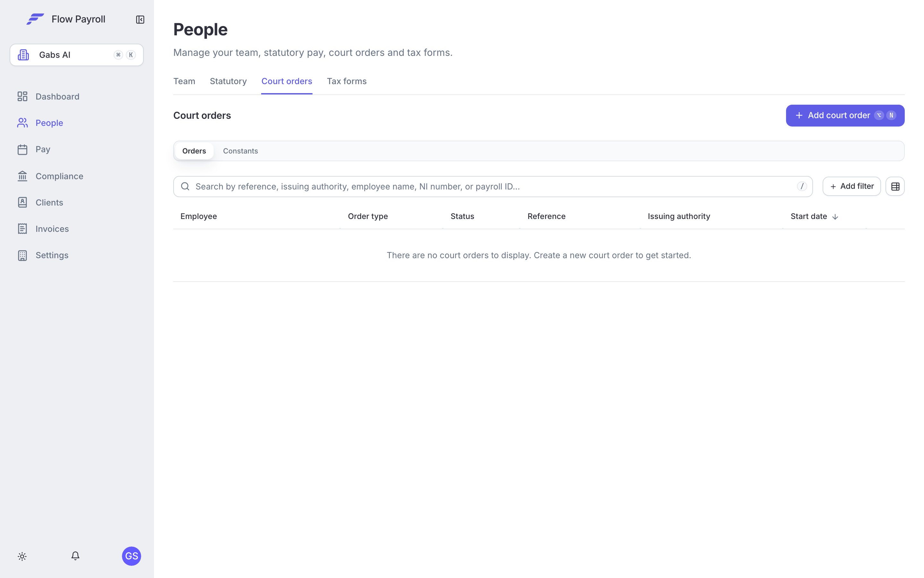This screenshot has width=924, height=578.
Task: Toggle the light/dark theme sun icon
Action: click(x=22, y=556)
